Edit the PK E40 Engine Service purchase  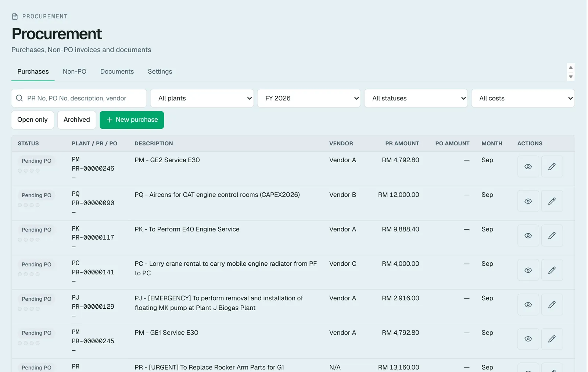pyautogui.click(x=552, y=236)
